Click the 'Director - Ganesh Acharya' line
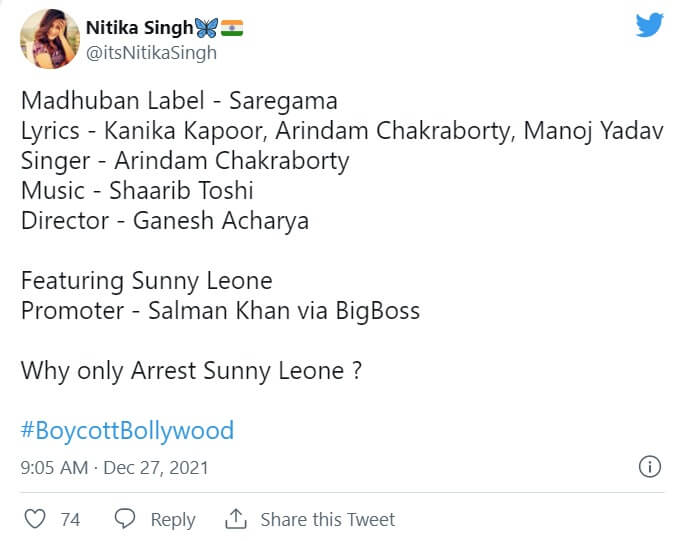Screen dimensions: 684x541 point(164,221)
